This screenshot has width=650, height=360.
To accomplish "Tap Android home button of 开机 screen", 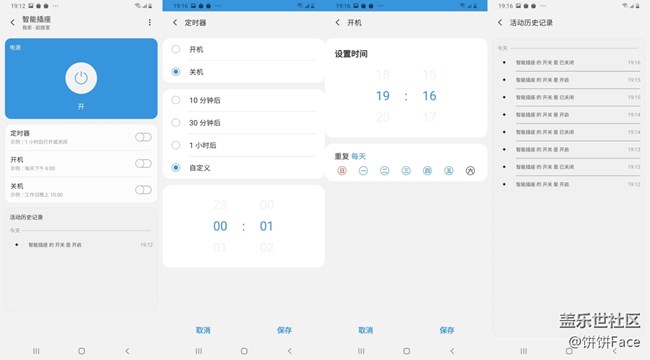I will pyautogui.click(x=407, y=351).
